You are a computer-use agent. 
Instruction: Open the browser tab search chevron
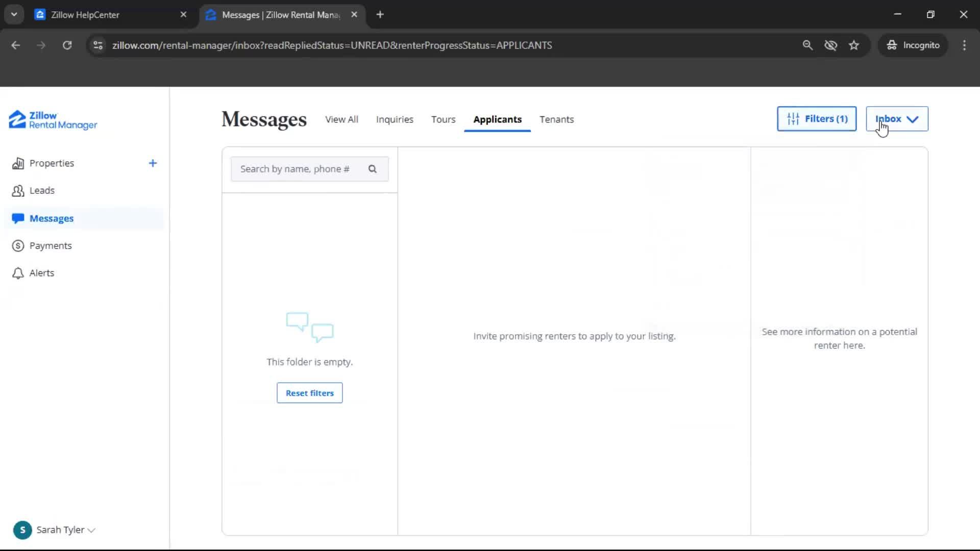click(x=14, y=14)
